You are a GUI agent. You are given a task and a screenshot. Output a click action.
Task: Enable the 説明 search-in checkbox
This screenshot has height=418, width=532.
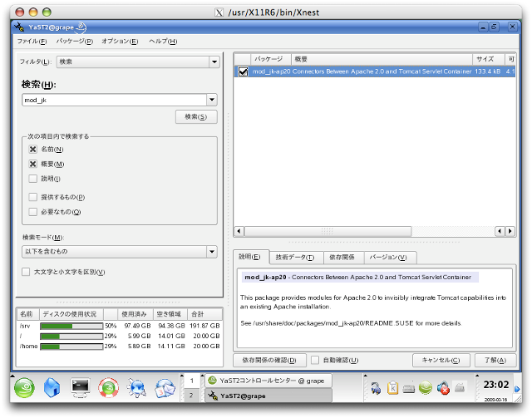point(33,179)
